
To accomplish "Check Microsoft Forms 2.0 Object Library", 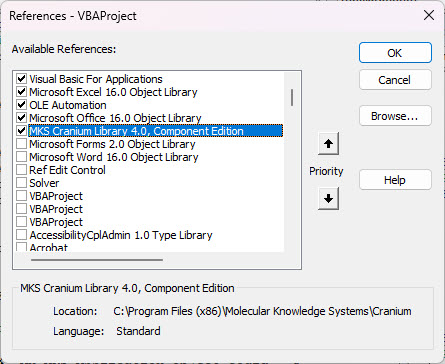I will click(x=22, y=144).
